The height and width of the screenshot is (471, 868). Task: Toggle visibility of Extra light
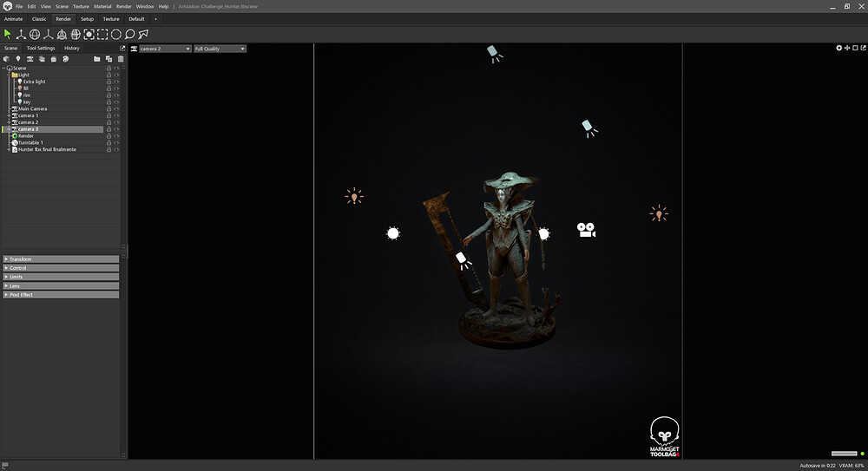[116, 82]
